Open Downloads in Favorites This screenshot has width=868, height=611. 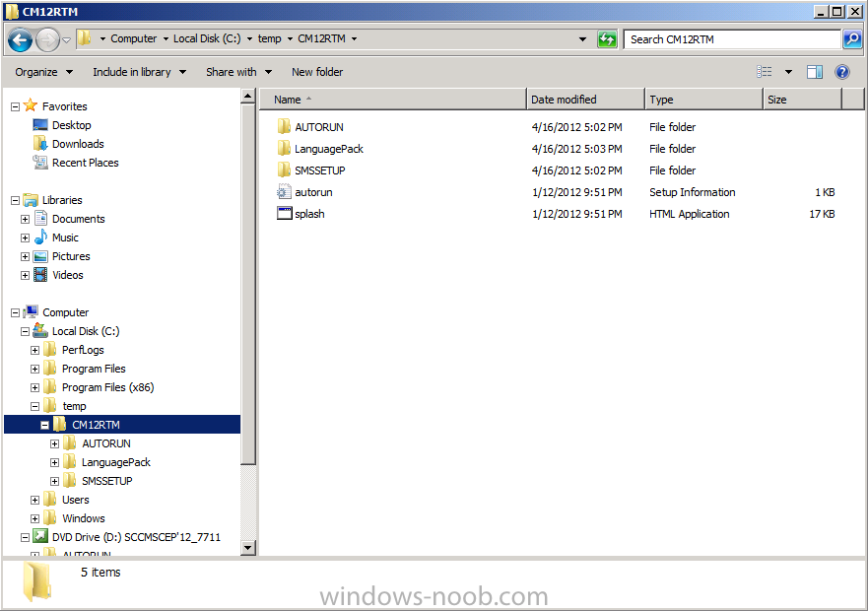[78, 144]
